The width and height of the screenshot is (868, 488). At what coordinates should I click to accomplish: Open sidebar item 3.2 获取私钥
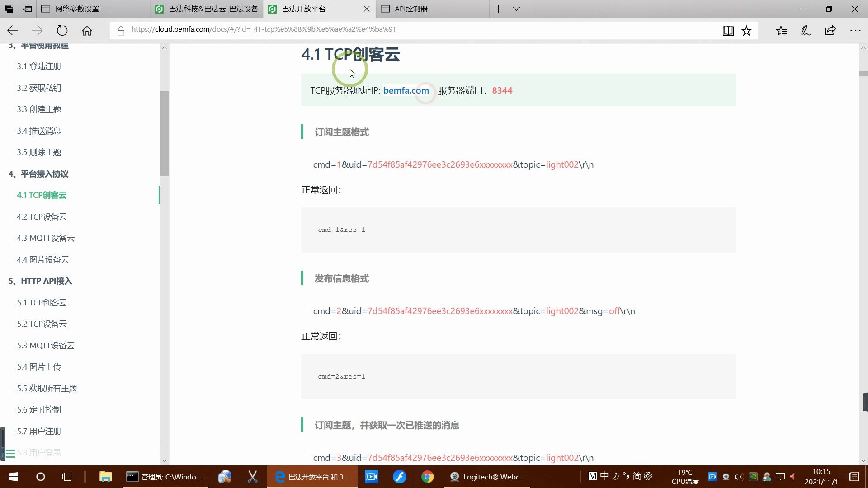pyautogui.click(x=39, y=88)
